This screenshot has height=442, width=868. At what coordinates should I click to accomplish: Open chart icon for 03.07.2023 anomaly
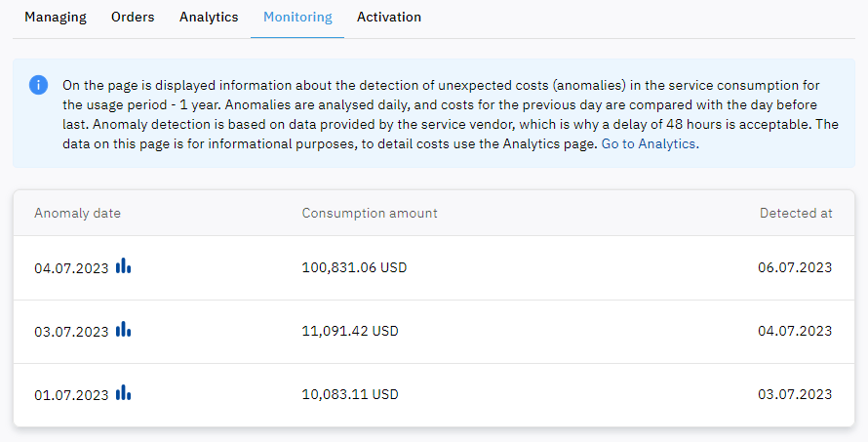click(124, 329)
